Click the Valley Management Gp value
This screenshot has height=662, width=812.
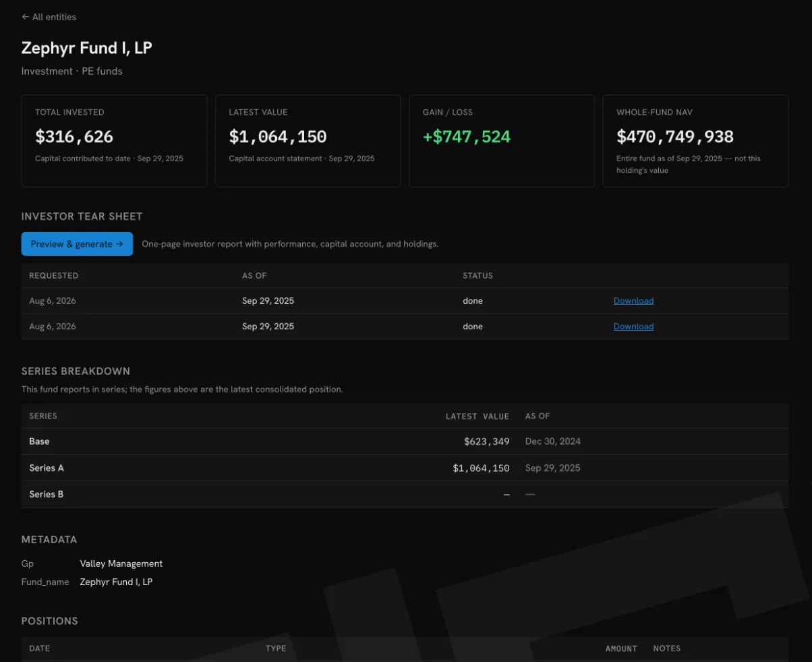(x=121, y=563)
